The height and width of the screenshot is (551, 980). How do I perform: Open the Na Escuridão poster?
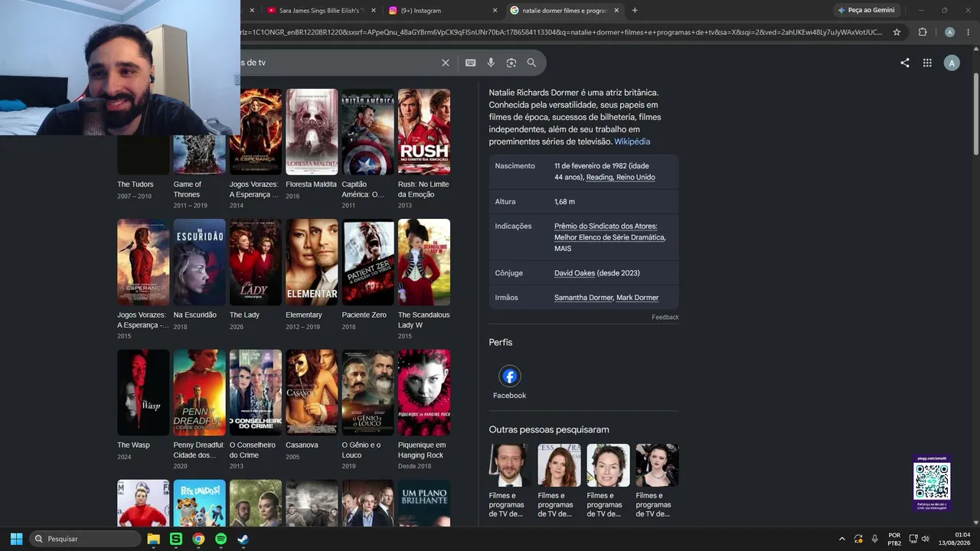point(199,262)
